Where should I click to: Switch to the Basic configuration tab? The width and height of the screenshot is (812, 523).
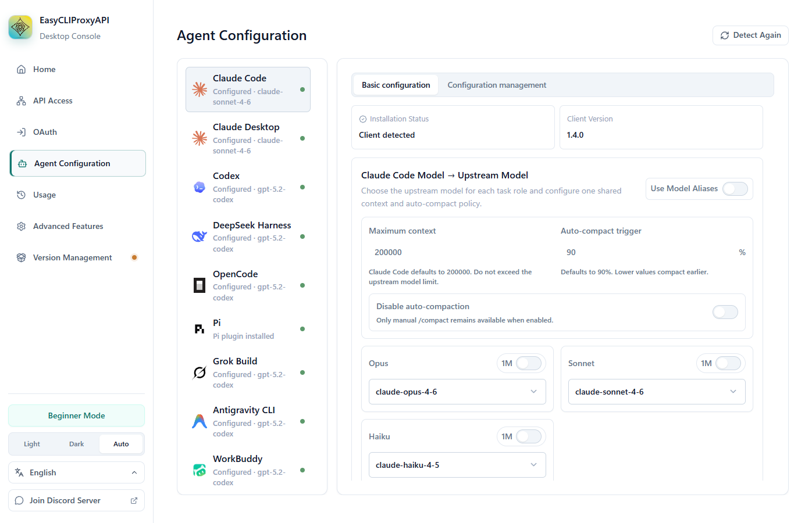396,85
